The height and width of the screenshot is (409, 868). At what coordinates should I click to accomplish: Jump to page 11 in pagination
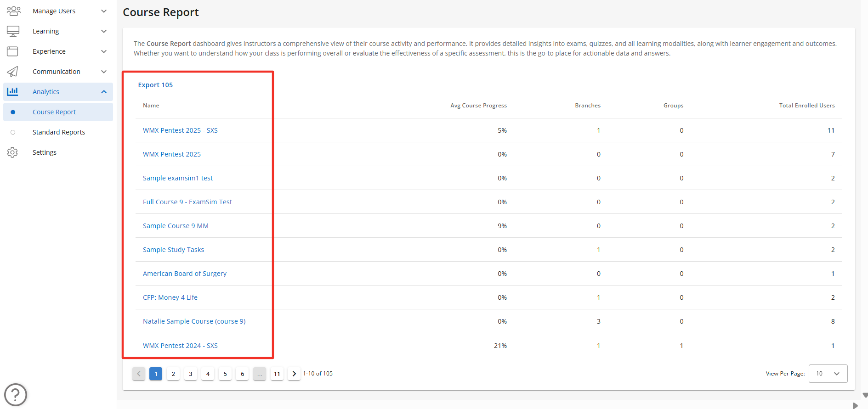click(x=277, y=374)
